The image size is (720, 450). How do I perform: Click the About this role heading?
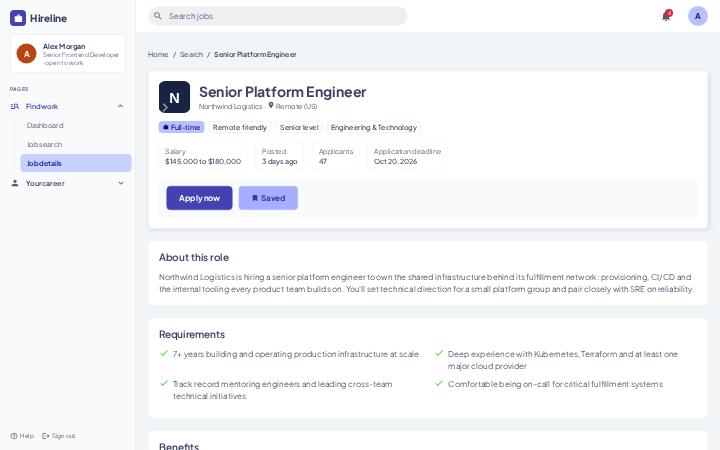tap(194, 257)
